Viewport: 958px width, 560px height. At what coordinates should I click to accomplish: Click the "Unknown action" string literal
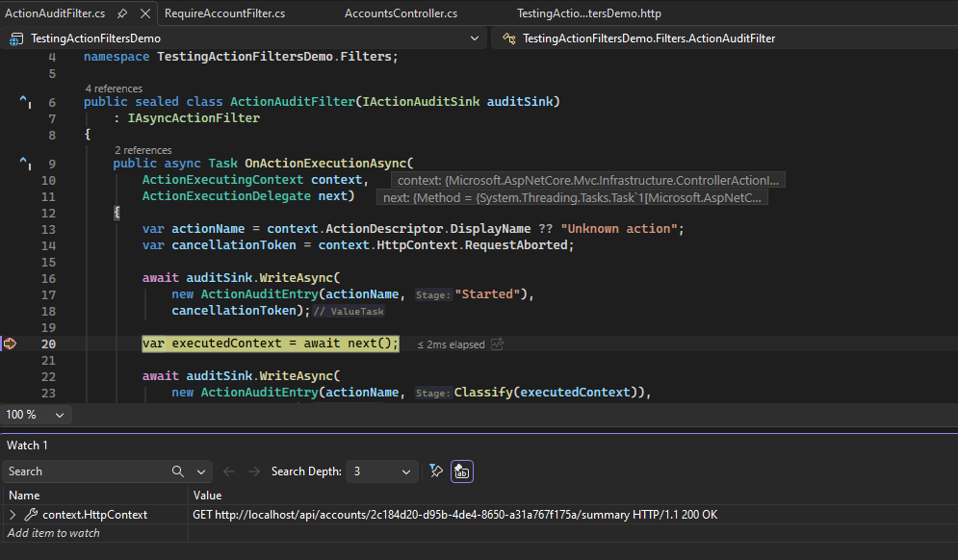pyautogui.click(x=619, y=228)
